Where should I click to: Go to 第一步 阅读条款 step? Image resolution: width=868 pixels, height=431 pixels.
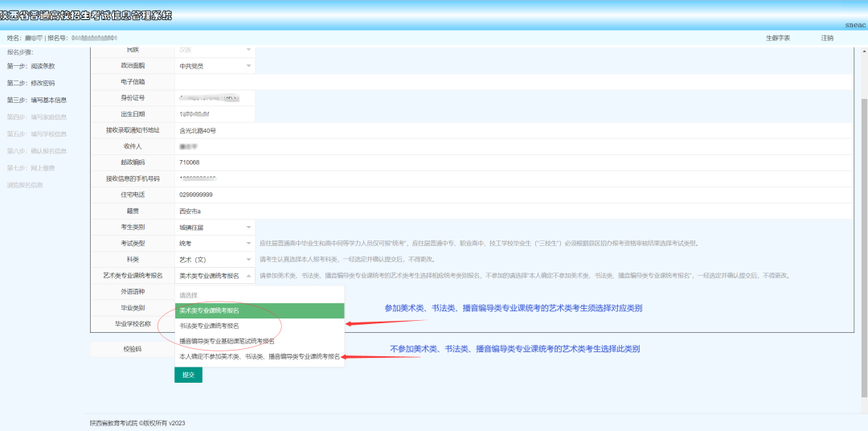click(31, 66)
